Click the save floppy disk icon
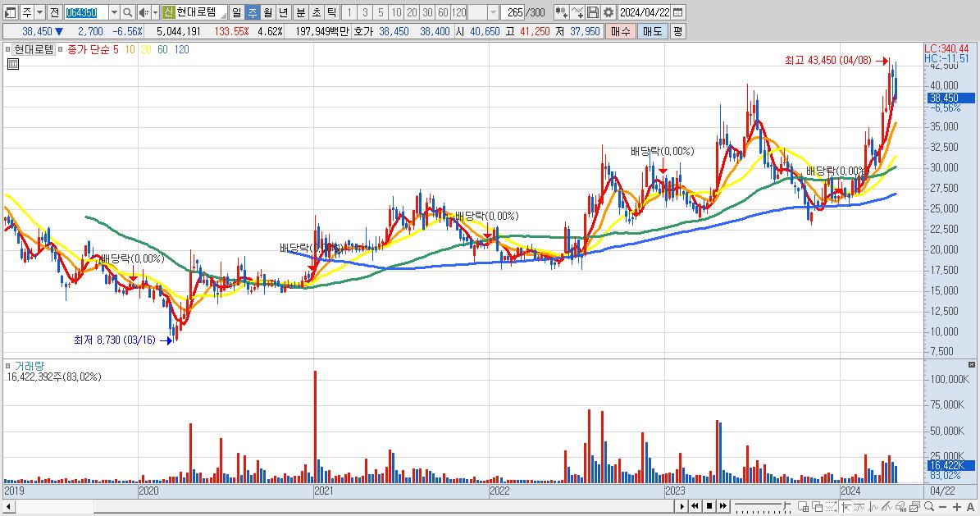980x516 pixels. coord(593,12)
